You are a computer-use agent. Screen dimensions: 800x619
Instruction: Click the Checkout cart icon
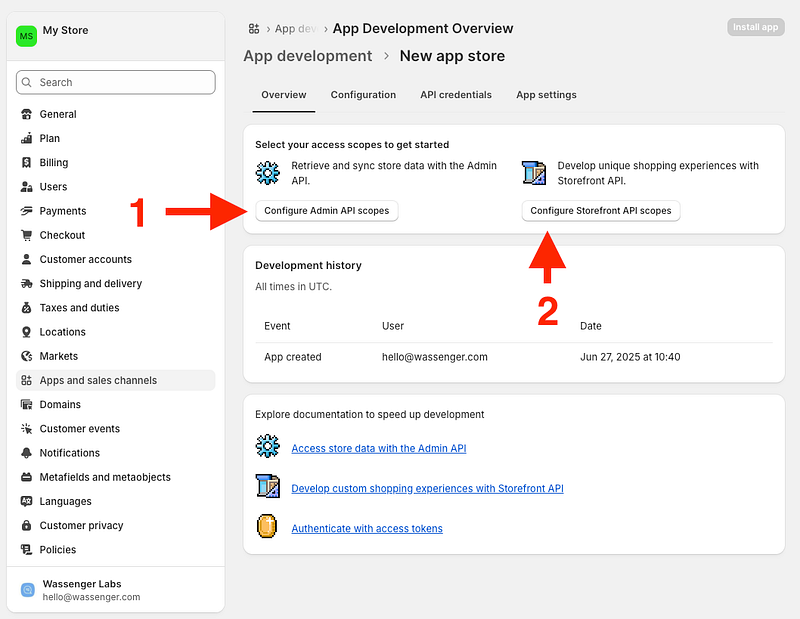point(27,235)
